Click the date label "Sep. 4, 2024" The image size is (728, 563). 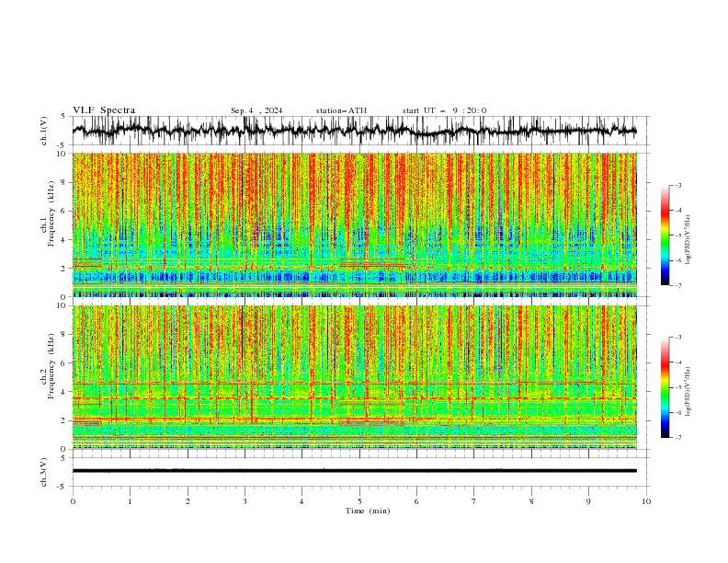tap(256, 110)
